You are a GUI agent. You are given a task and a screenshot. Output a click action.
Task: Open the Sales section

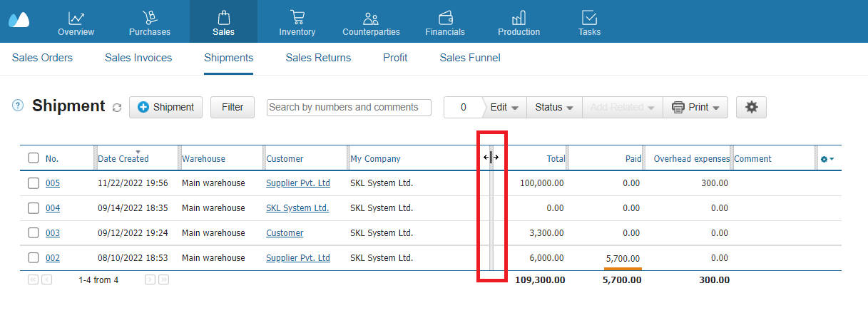223,22
